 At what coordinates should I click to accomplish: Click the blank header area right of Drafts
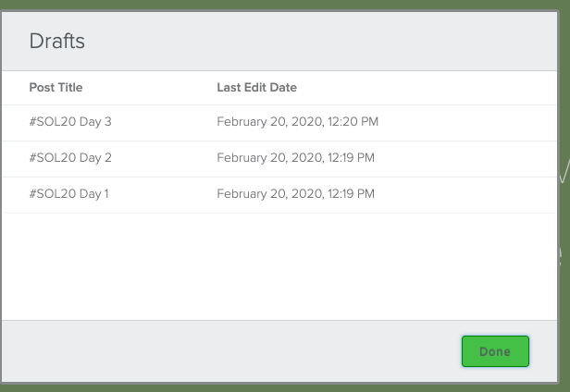(x=324, y=41)
